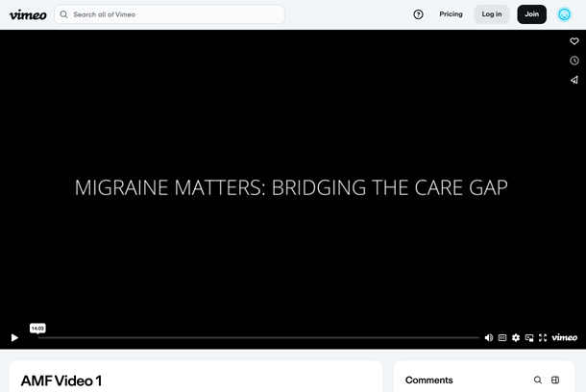Mute the video volume speaker icon
586x392 pixels.
[488, 338]
